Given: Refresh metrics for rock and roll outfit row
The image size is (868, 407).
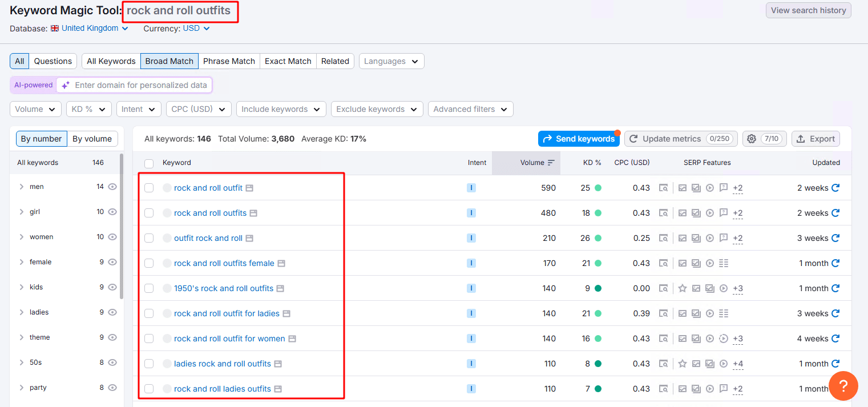Looking at the screenshot, I should click(x=835, y=188).
